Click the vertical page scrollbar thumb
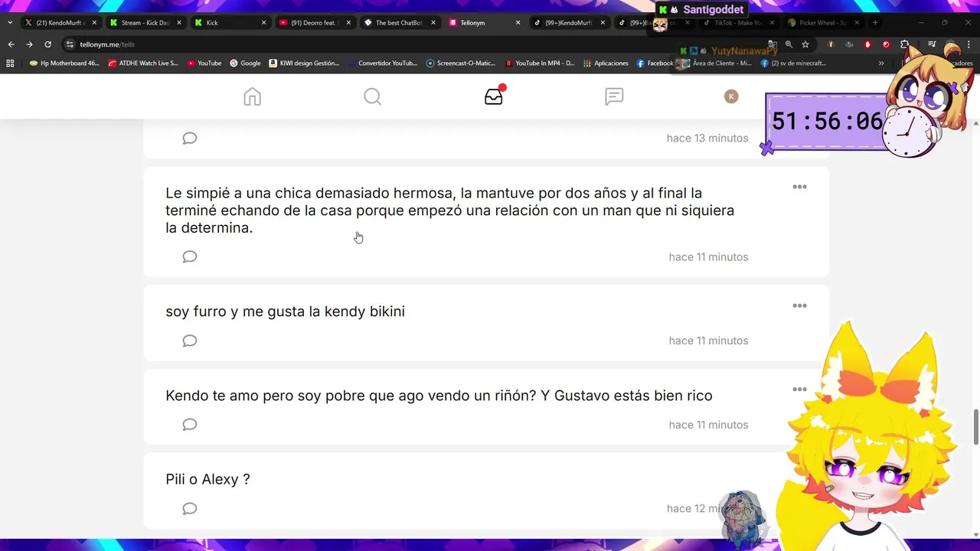The width and height of the screenshot is (980, 551). (x=975, y=426)
